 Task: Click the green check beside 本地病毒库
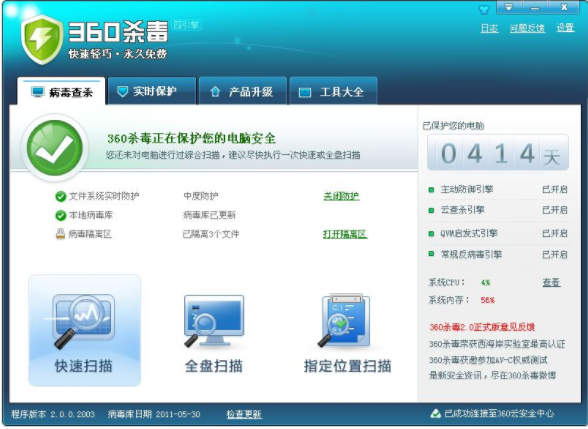(x=60, y=215)
